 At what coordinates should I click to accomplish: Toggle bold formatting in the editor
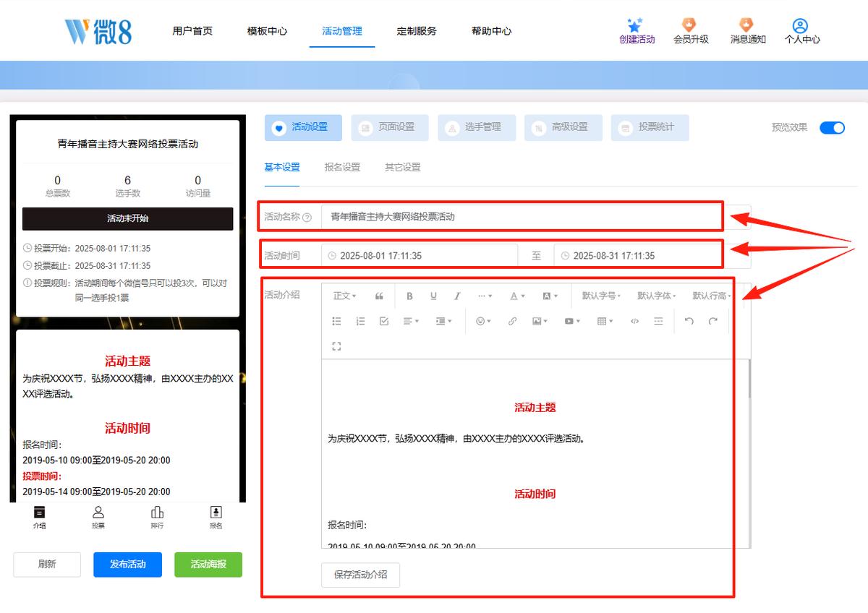point(409,296)
